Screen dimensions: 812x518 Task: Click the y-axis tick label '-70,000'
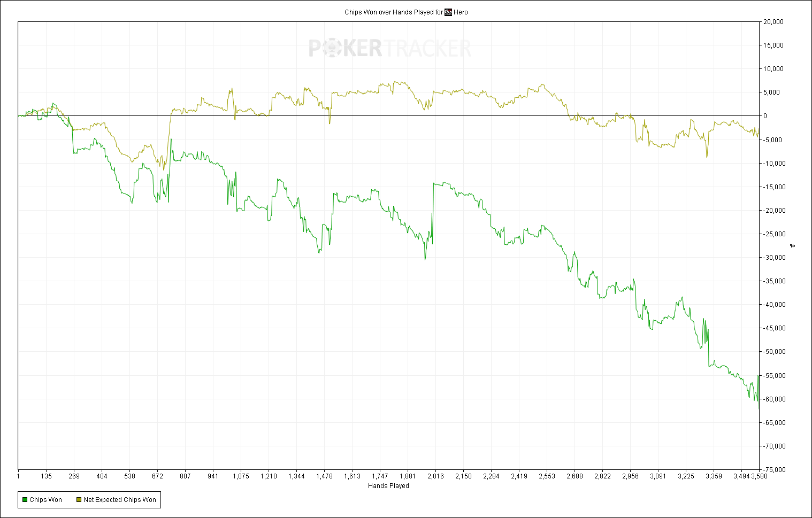(775, 446)
